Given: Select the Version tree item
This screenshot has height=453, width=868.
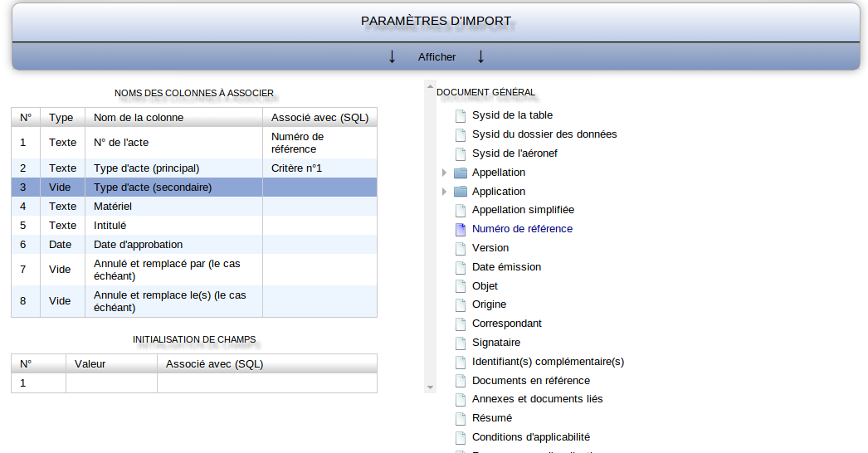Looking at the screenshot, I should (490, 248).
